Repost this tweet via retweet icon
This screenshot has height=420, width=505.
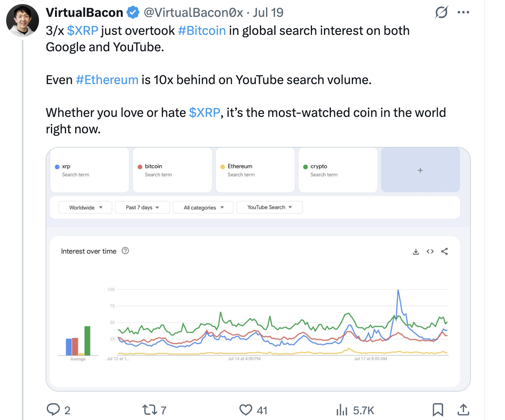click(x=149, y=409)
